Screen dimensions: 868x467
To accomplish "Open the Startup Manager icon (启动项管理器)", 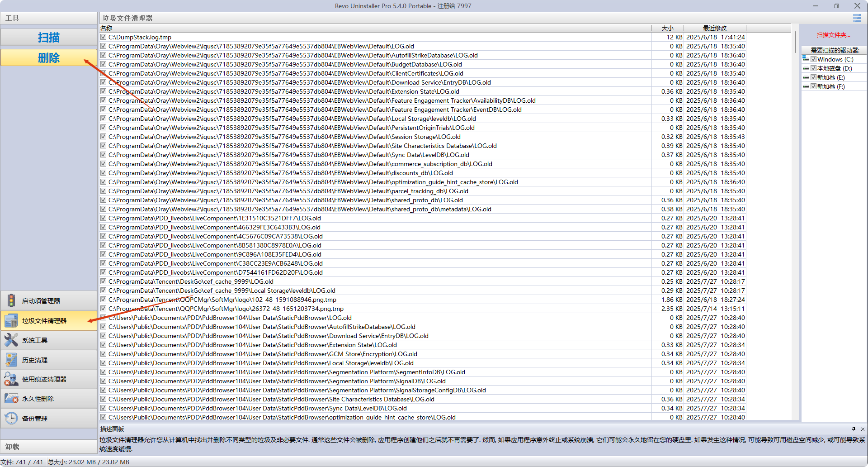I will (x=11, y=300).
